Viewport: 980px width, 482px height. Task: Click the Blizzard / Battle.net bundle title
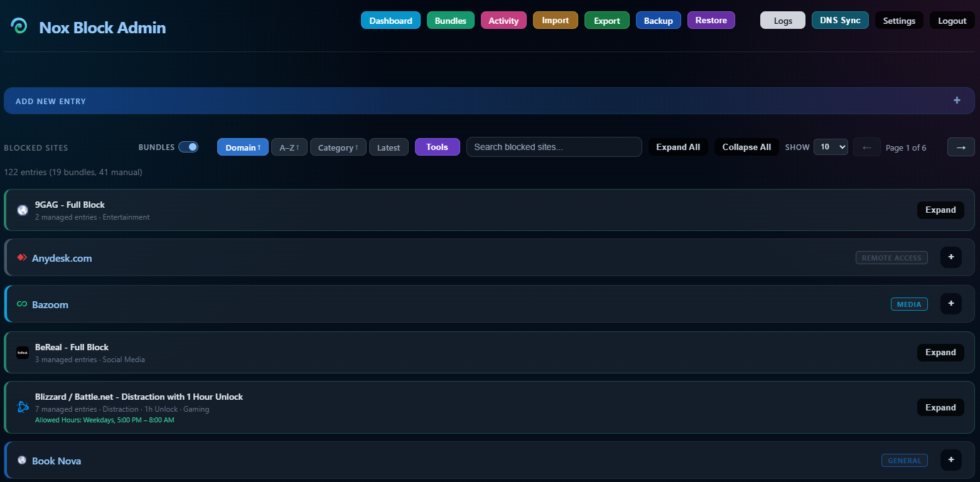tap(139, 397)
